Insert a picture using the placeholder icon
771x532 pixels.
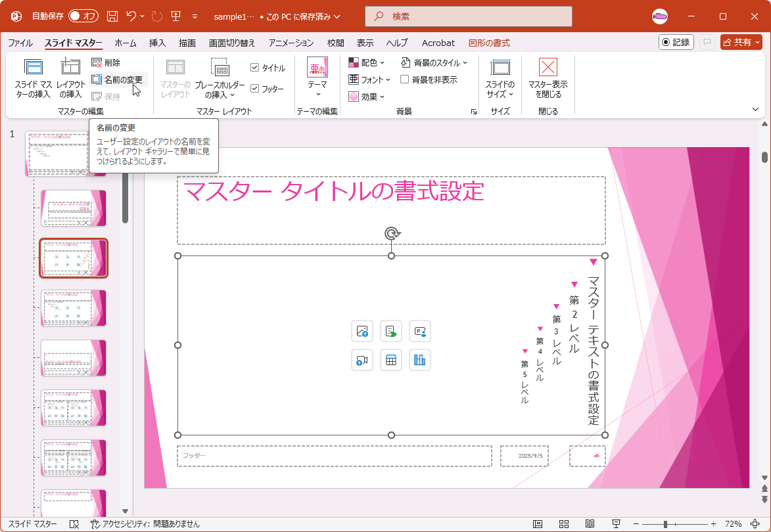point(362,331)
